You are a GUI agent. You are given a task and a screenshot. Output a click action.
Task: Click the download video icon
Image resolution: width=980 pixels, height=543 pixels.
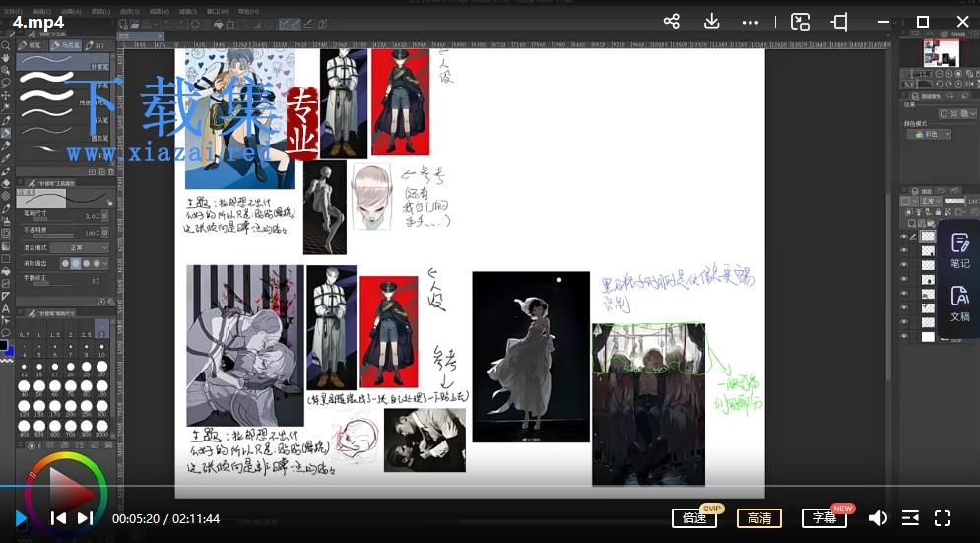[711, 22]
